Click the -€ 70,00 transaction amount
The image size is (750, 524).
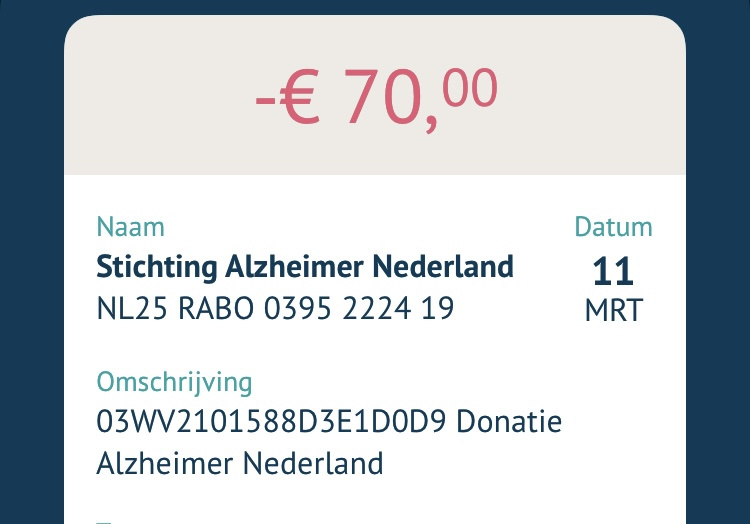[x=376, y=98]
